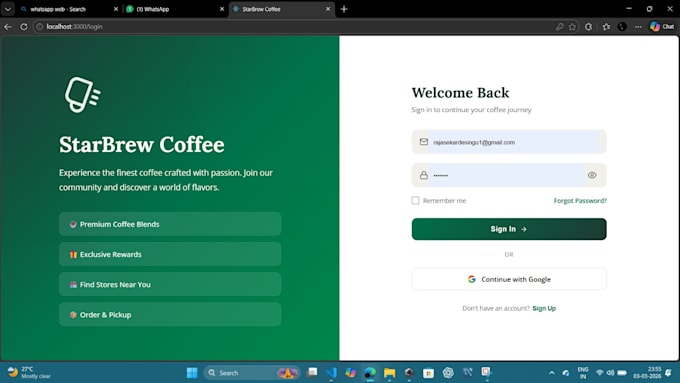Open the Snipping Tool taskbar icon
The height and width of the screenshot is (383, 680).
click(x=487, y=373)
